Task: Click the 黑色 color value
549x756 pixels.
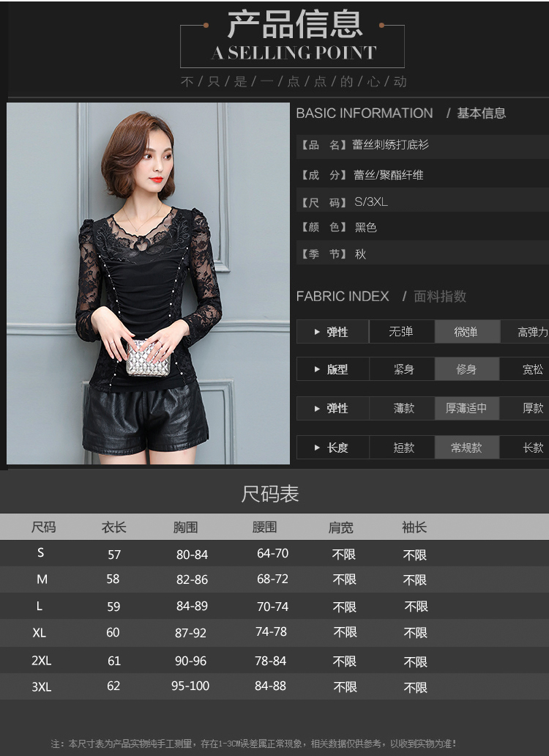Action: [x=365, y=228]
